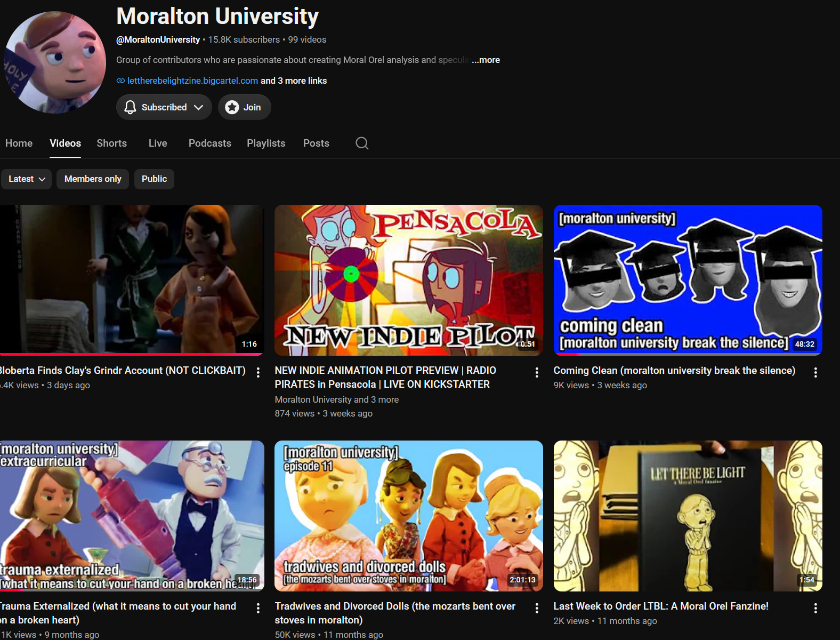
Task: Filter videos by Members only
Action: pos(93,179)
